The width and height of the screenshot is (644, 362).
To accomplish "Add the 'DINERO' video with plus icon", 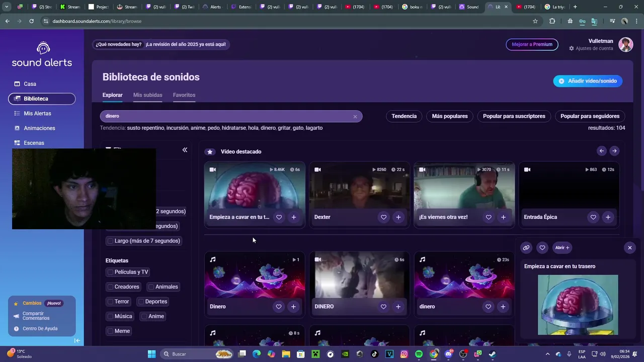I will (x=398, y=307).
